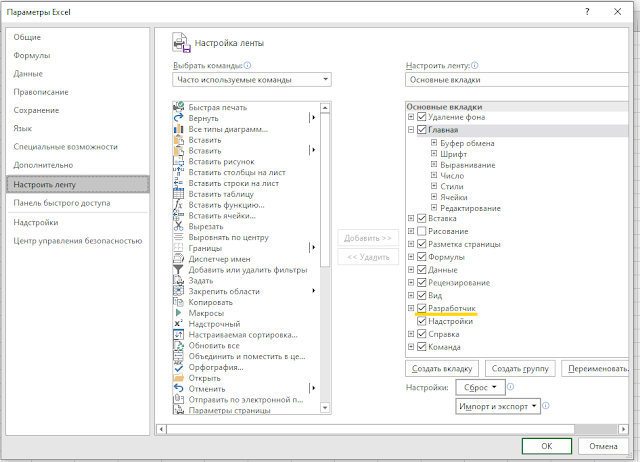The image size is (640, 462).
Task: Toggle the Разметка страницы checkbox
Action: [x=422, y=244]
